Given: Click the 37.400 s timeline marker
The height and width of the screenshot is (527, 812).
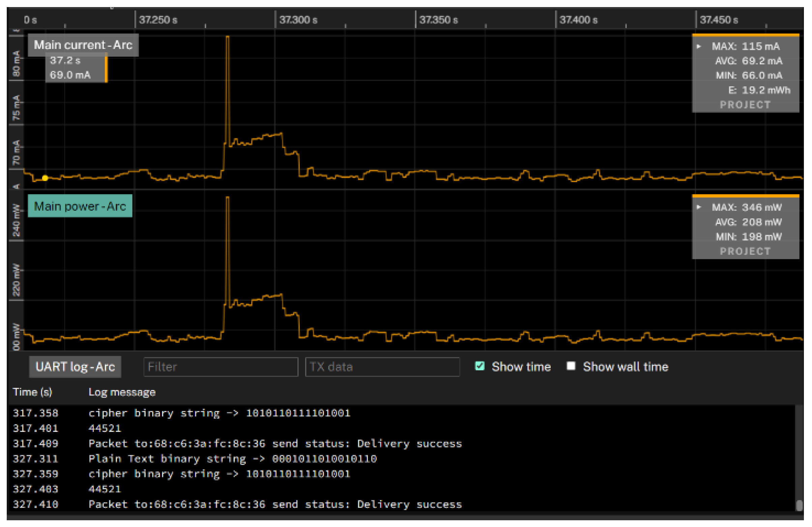Looking at the screenshot, I should (x=578, y=20).
